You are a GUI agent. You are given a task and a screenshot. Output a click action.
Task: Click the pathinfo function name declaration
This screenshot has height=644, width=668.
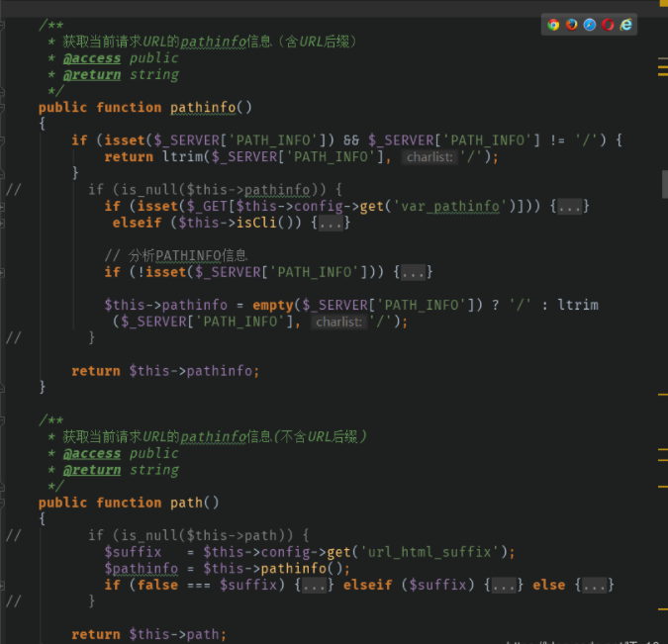point(203,107)
